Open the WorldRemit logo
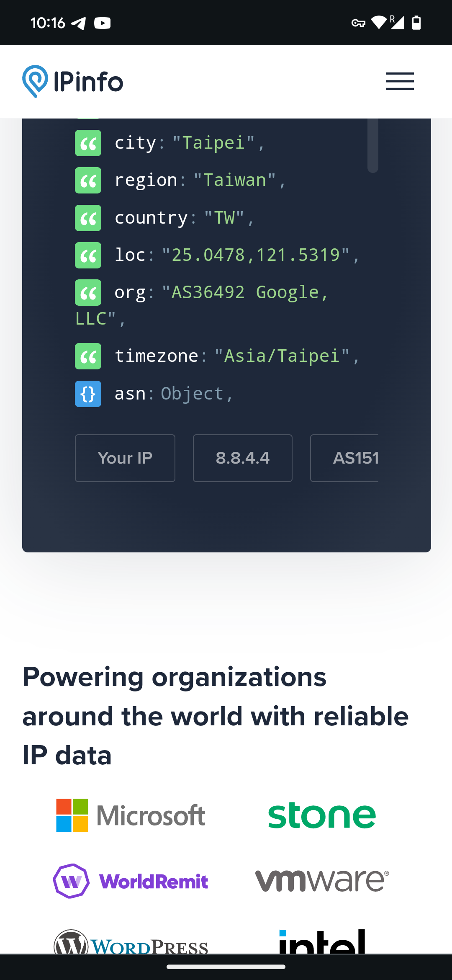The height and width of the screenshot is (980, 452). 131,881
